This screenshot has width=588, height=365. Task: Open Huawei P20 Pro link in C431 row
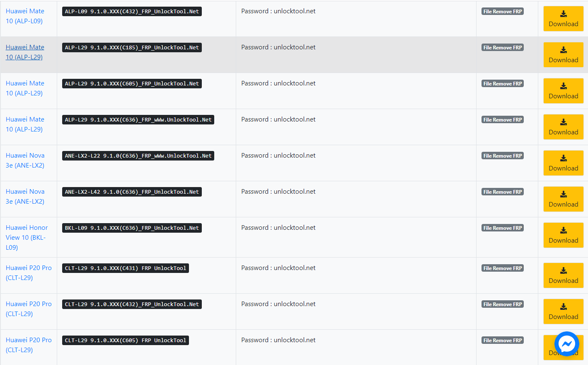coord(29,273)
